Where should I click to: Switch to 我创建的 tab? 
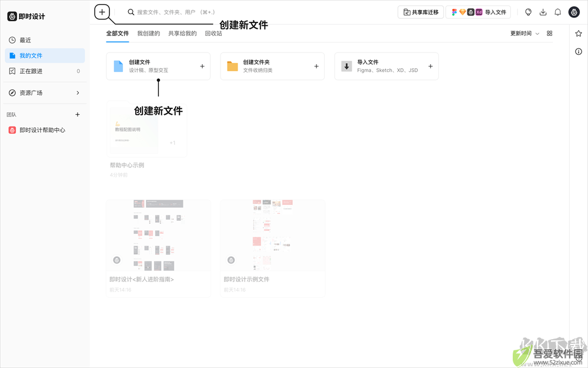point(149,34)
